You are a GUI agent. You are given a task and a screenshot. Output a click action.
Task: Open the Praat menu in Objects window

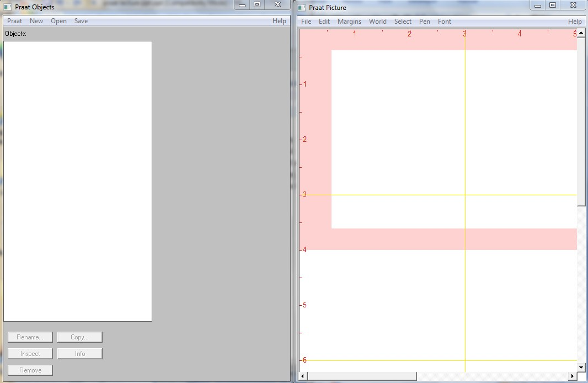pos(14,21)
